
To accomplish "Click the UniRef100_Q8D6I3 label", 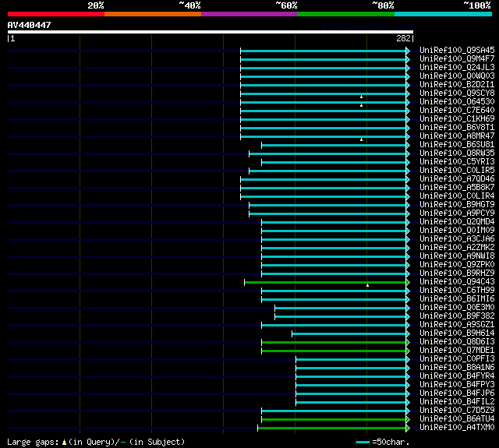I will (457, 342).
